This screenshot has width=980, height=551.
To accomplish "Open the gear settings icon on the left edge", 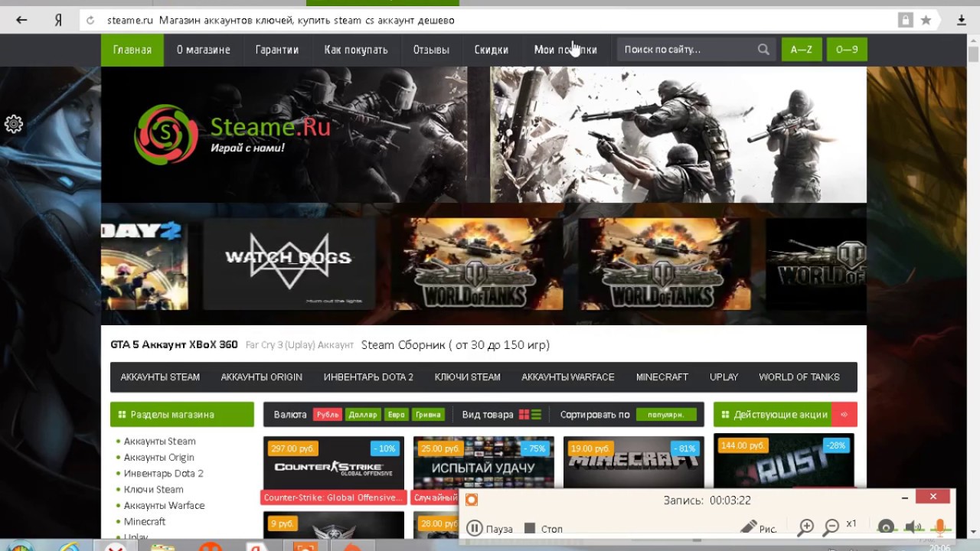I will point(14,124).
